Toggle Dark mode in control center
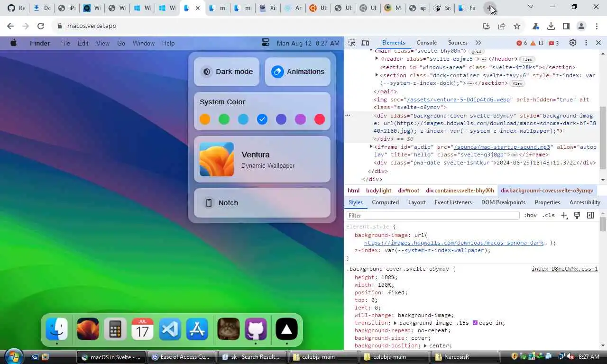 (227, 72)
